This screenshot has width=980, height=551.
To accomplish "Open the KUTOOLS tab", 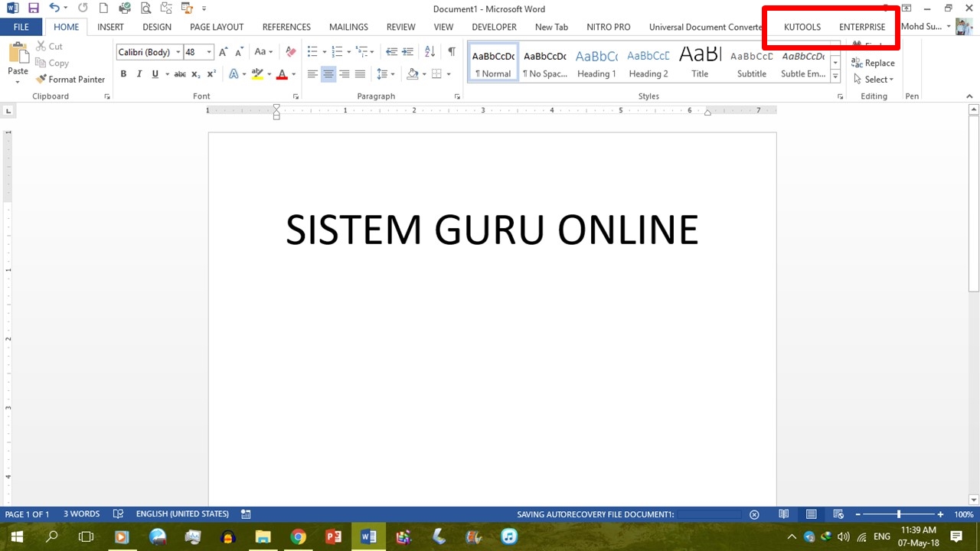I will click(x=802, y=27).
